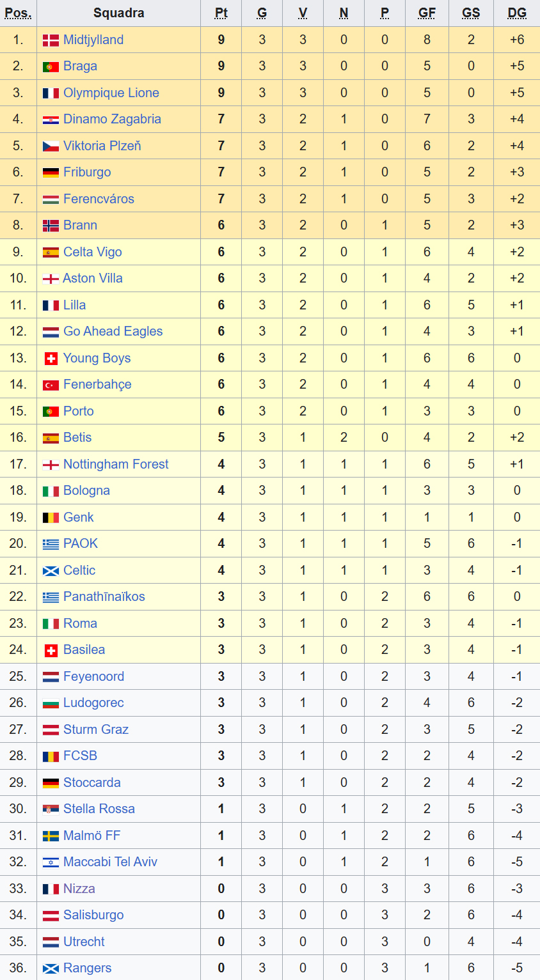Image resolution: width=540 pixels, height=980 pixels.
Task: Click the Pt column header abbreviation
Action: tap(221, 13)
